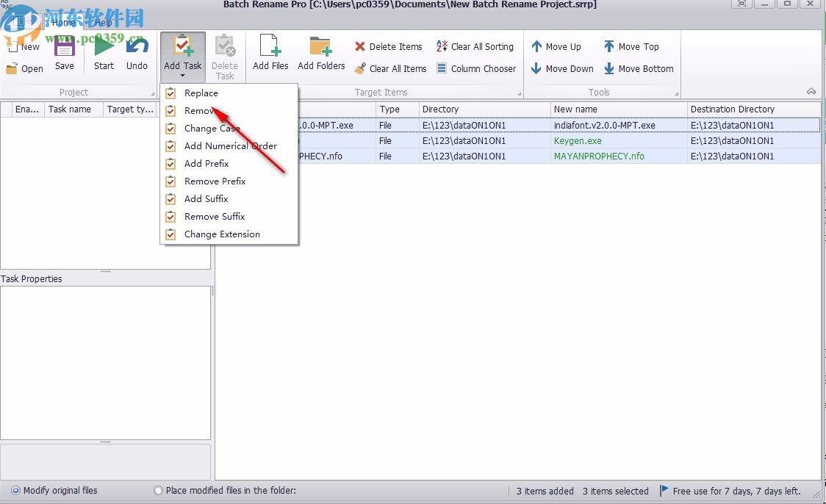
Task: Click Clear All Items brush icon
Action: click(360, 68)
